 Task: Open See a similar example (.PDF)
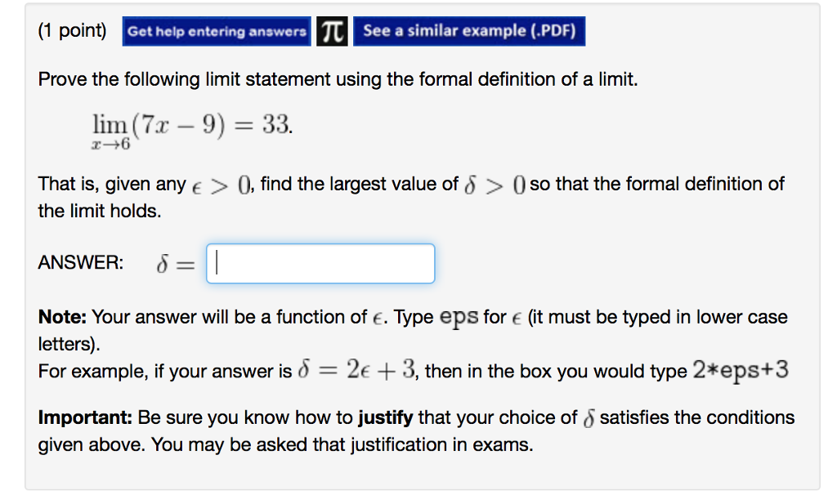pos(468,31)
